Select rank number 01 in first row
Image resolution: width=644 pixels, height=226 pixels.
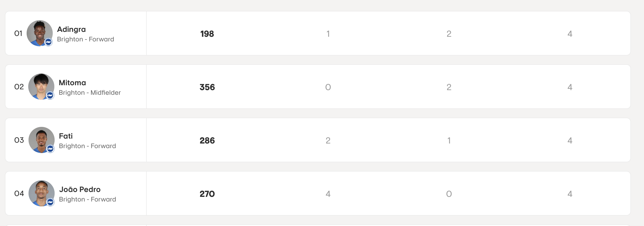[18, 33]
